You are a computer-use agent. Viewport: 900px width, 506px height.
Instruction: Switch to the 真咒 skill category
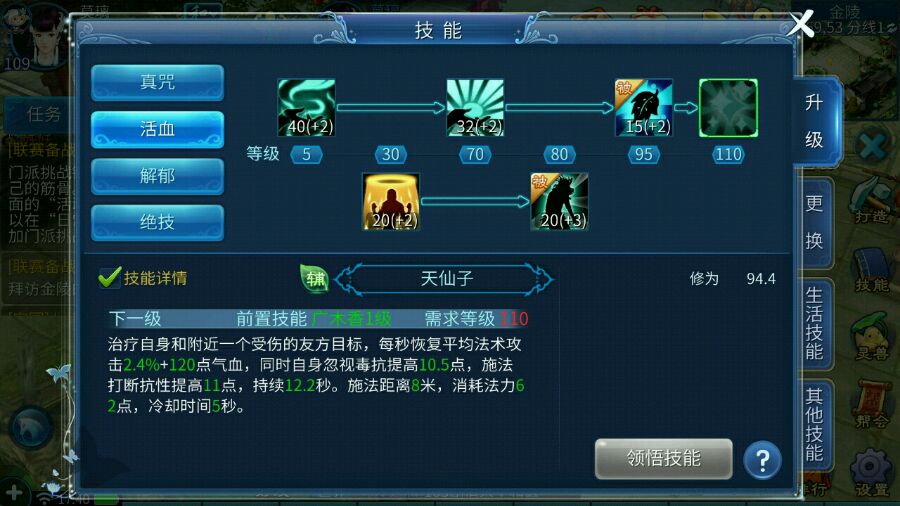pyautogui.click(x=157, y=83)
